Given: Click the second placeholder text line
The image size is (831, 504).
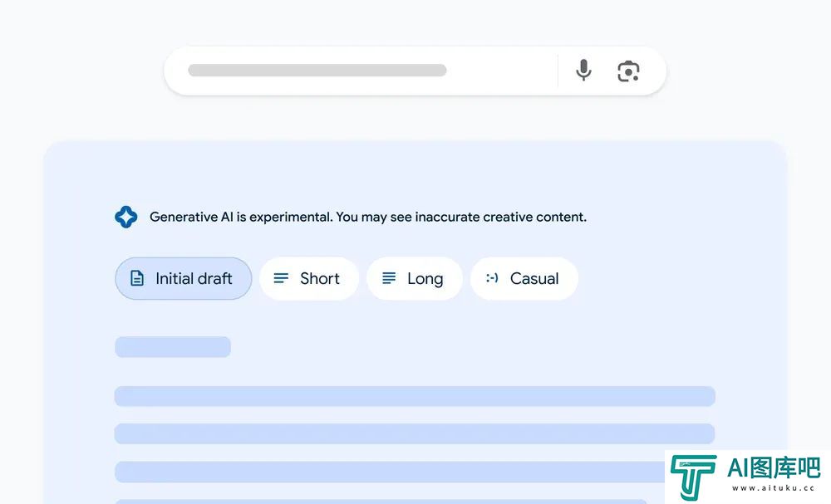Looking at the screenshot, I should pos(415,433).
